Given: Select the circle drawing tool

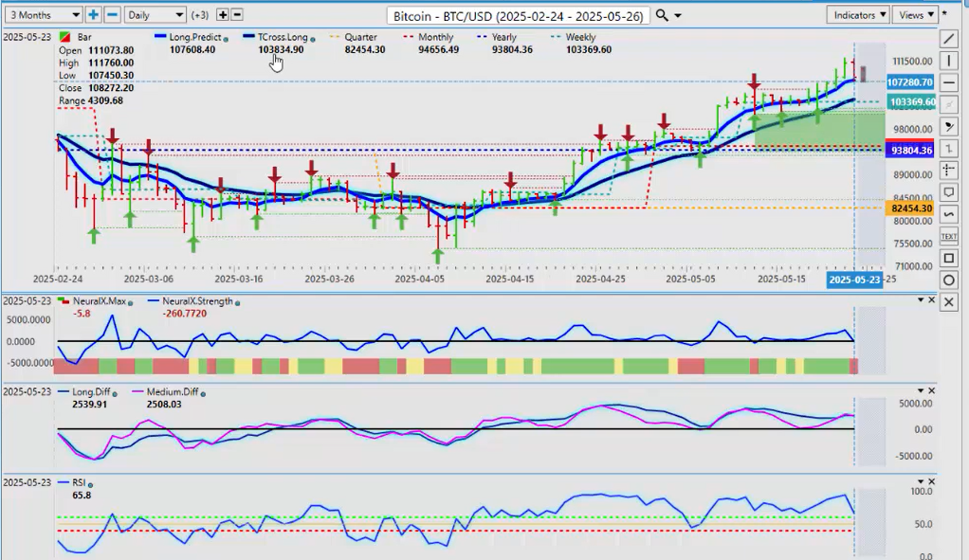Looking at the screenshot, I should click(x=948, y=280).
